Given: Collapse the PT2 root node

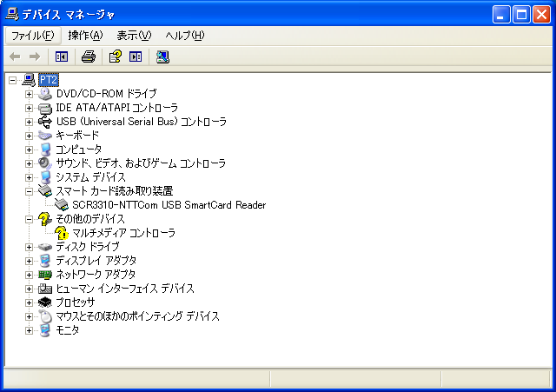Looking at the screenshot, I should pos(12,80).
